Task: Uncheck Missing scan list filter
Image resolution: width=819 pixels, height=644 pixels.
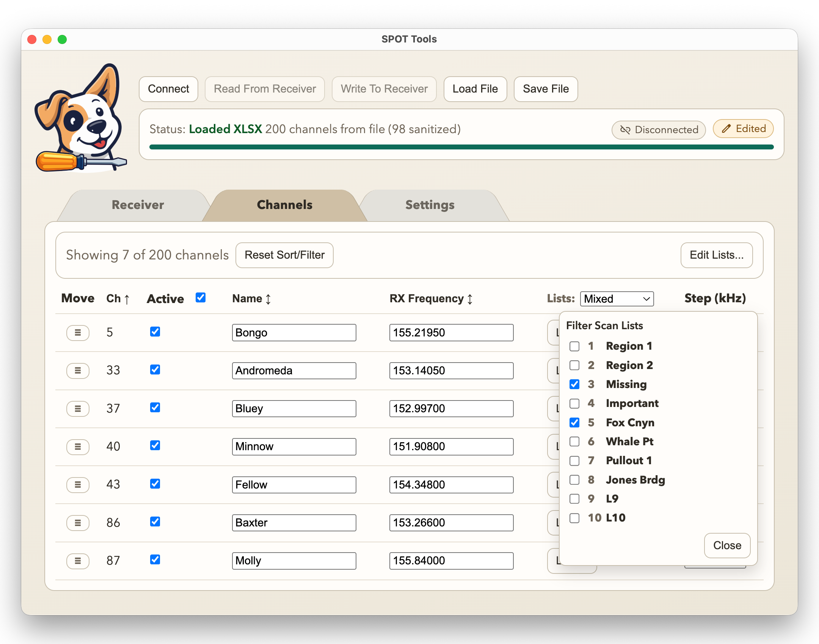Action: 574,384
